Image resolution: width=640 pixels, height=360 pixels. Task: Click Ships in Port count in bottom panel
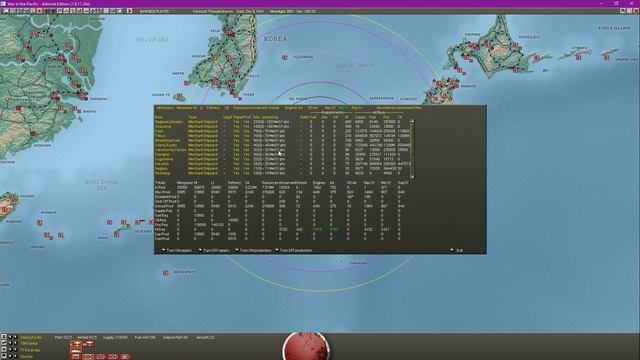[176, 338]
